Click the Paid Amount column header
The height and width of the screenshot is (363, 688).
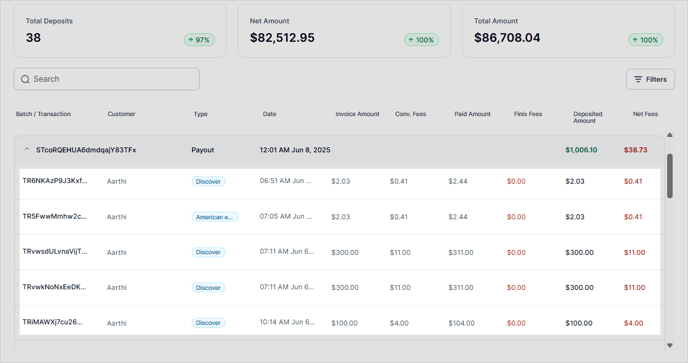coord(472,114)
